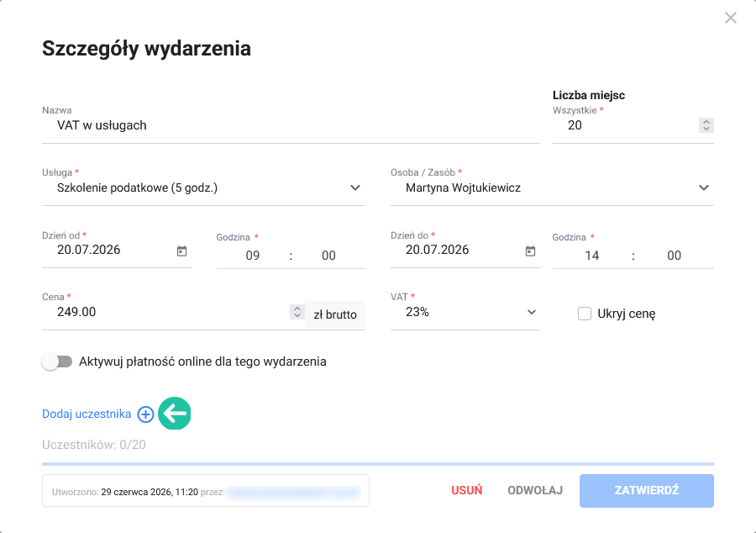Image resolution: width=756 pixels, height=533 pixels.
Task: Expand the Osoba / Zasób dropdown
Action: [x=552, y=187]
